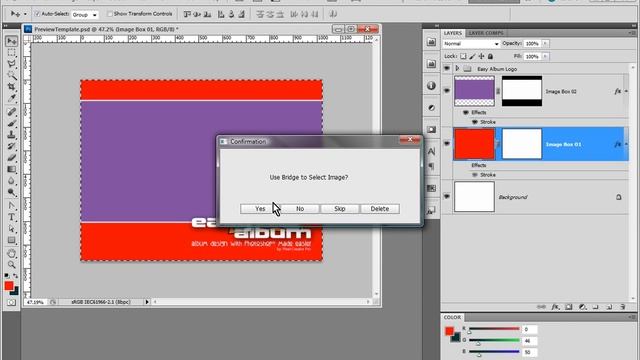This screenshot has width=640, height=360.
Task: Open the Layers panel flyout menu
Action: pos(632,33)
